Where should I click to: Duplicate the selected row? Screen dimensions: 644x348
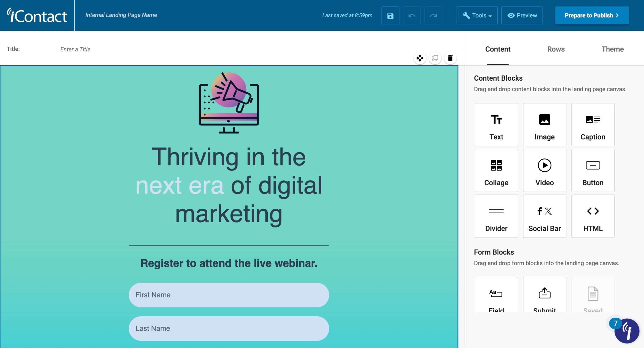(435, 58)
